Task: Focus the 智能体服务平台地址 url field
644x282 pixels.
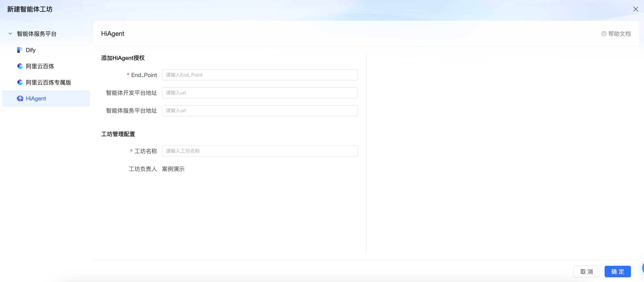Action: click(259, 111)
